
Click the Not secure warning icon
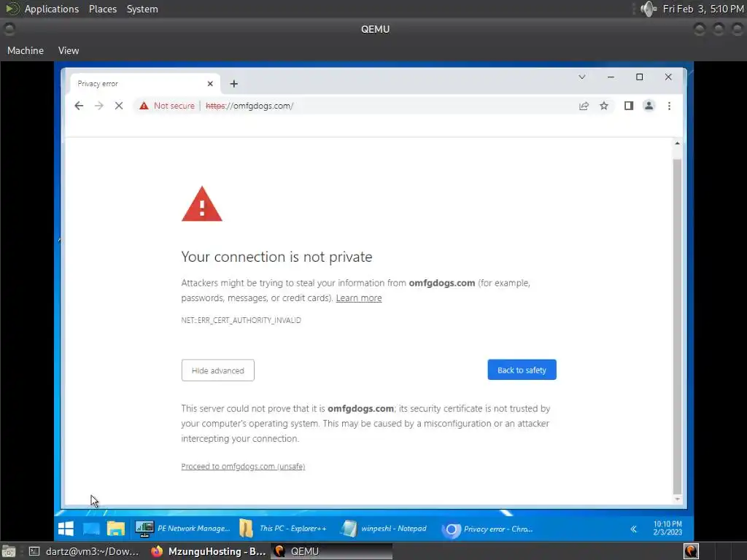tap(144, 106)
